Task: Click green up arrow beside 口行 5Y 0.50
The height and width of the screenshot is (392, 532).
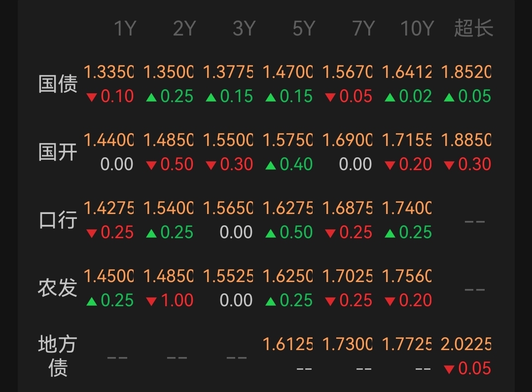Action: [x=270, y=233]
